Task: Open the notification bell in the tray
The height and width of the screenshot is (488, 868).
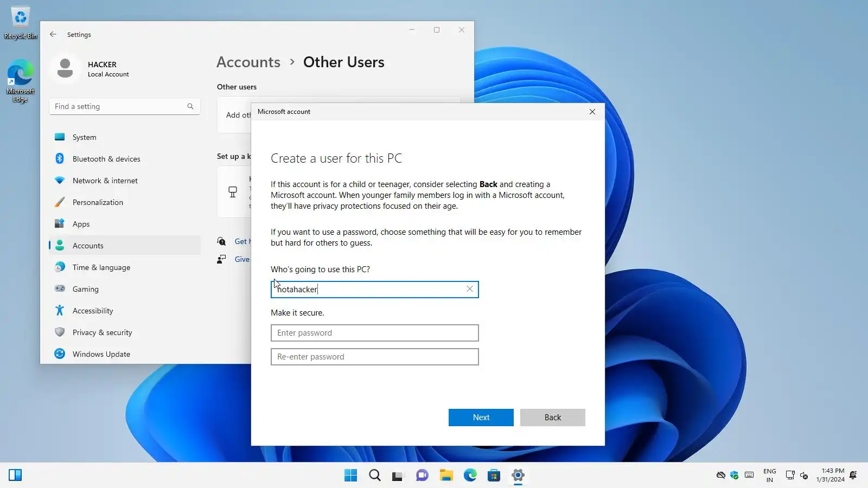Action: click(x=853, y=476)
